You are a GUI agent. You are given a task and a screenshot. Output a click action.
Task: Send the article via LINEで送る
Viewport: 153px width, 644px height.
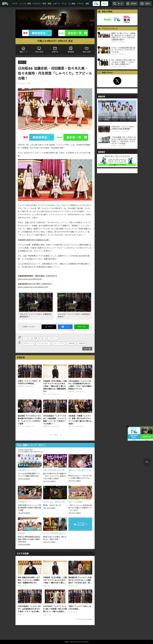[x=81, y=327]
